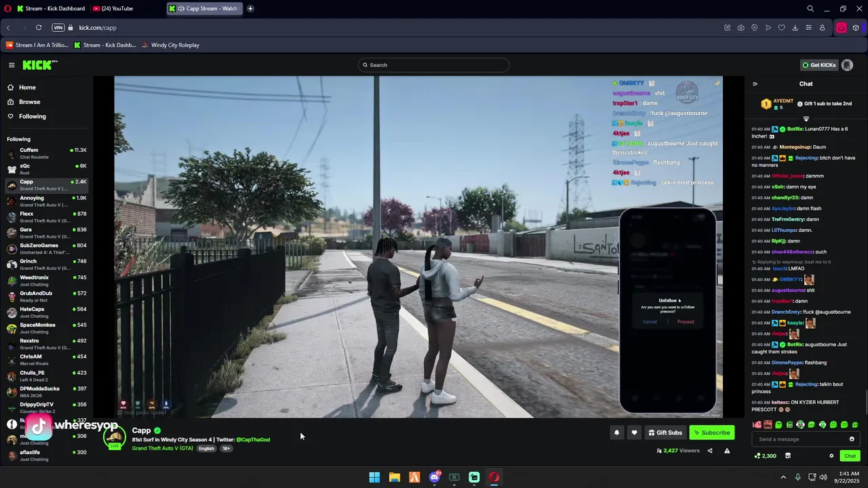This screenshot has width=868, height=488.
Task: Open the chat shop storefront icon
Action: tap(788, 456)
